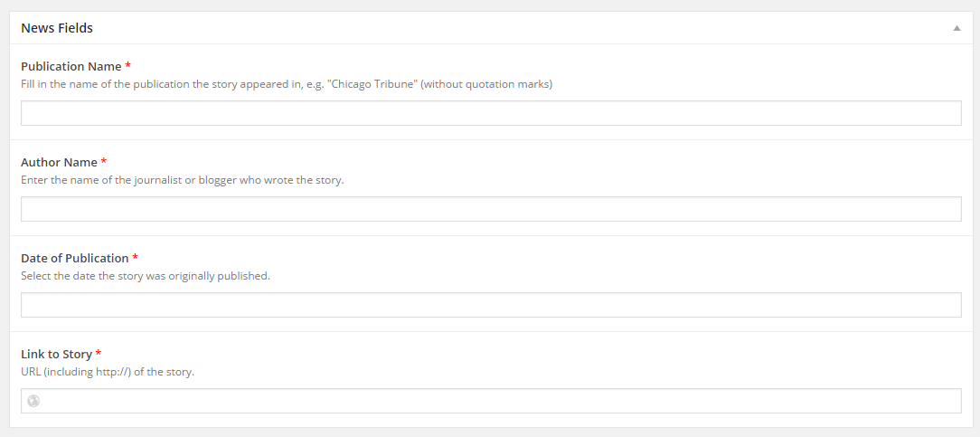The image size is (980, 437).
Task: Click the "Select the date" help text
Action: (146, 276)
